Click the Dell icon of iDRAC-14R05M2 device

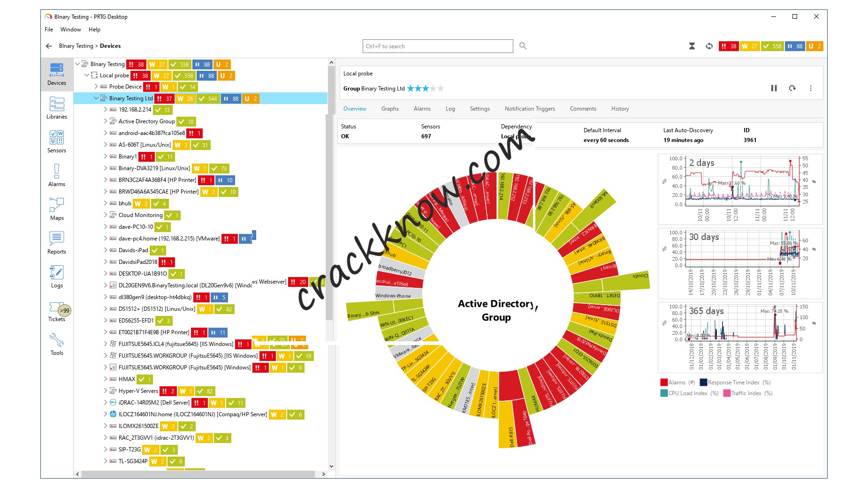[113, 402]
